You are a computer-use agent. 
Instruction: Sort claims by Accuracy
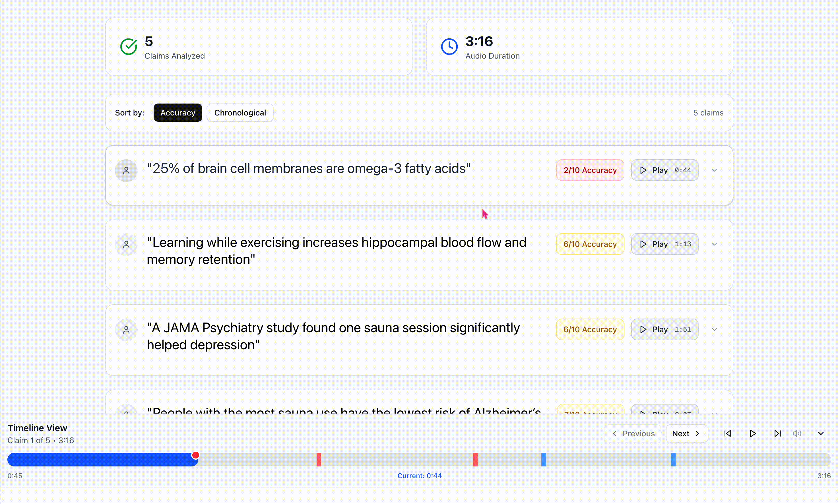(x=177, y=113)
